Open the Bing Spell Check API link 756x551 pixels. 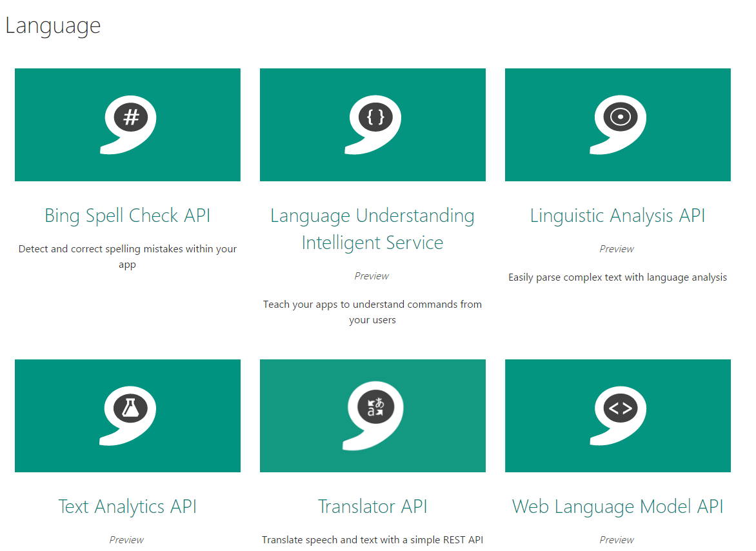click(128, 215)
